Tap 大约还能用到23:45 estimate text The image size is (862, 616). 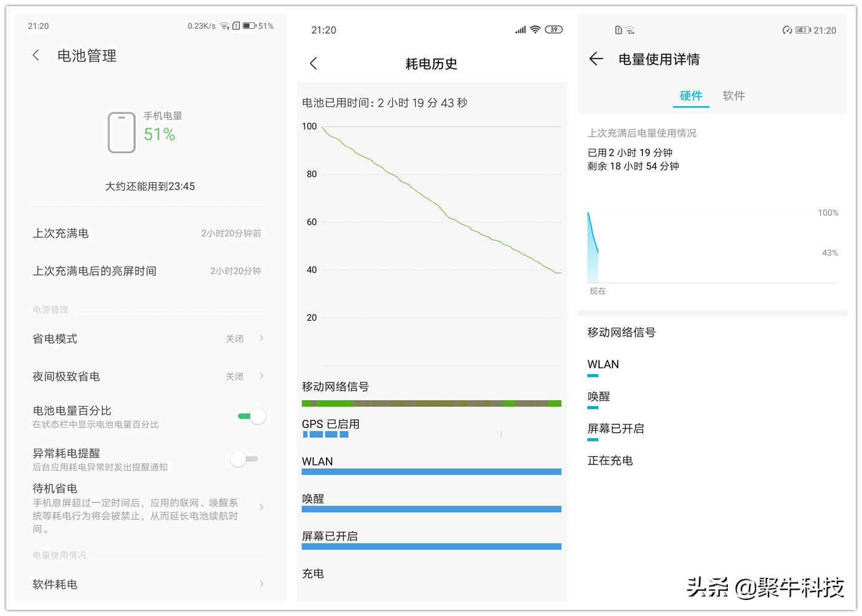coord(150,186)
